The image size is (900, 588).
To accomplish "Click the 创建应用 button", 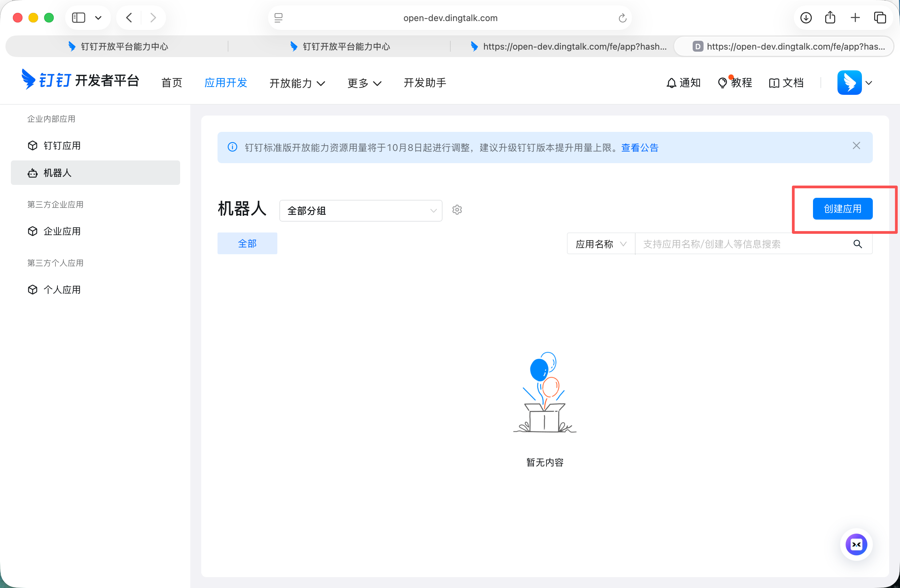I will (842, 208).
